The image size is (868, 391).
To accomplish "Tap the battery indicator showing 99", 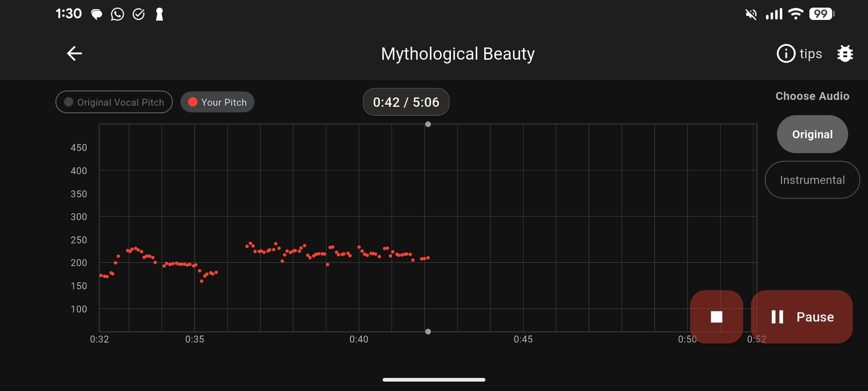I will (821, 14).
